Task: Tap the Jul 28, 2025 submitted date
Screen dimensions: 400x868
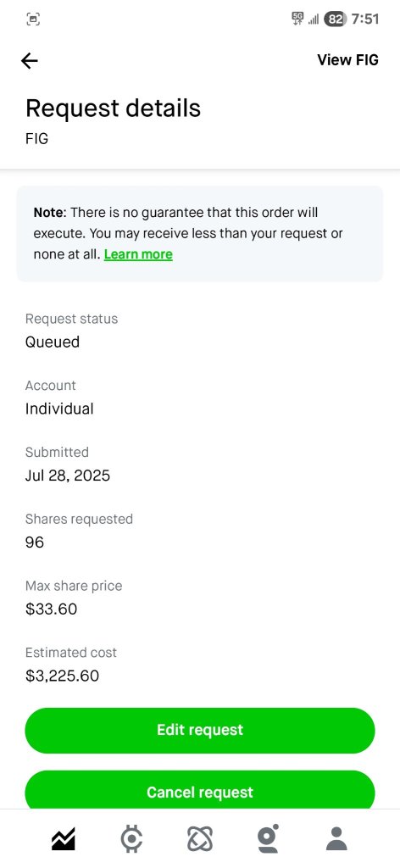Action: (68, 476)
